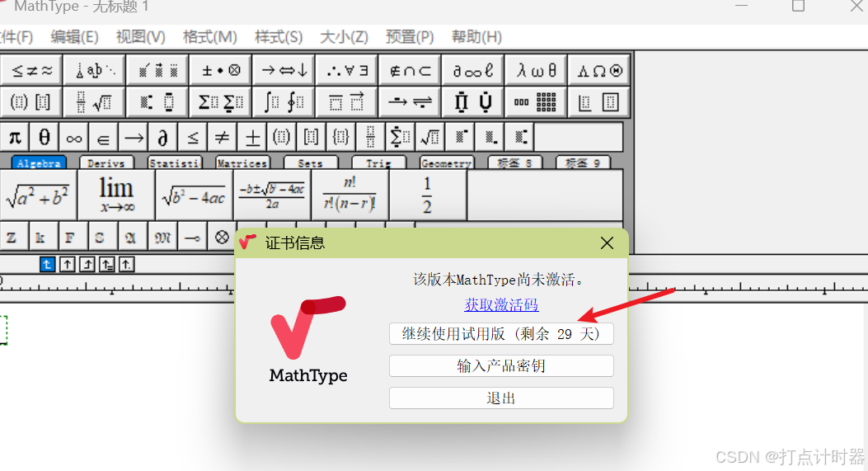Open the 格式(M) menu
The height and width of the screenshot is (471, 868).
coord(210,37)
